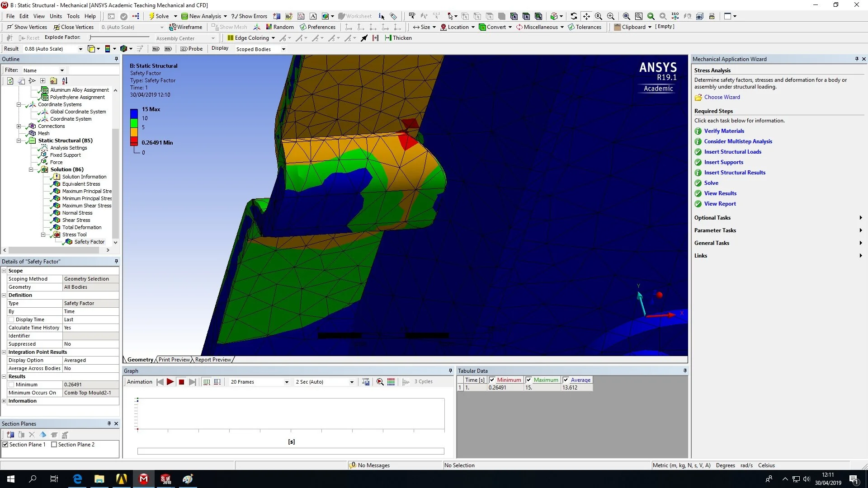Show the Minimum value tag icon

pyautogui.click(x=168, y=49)
